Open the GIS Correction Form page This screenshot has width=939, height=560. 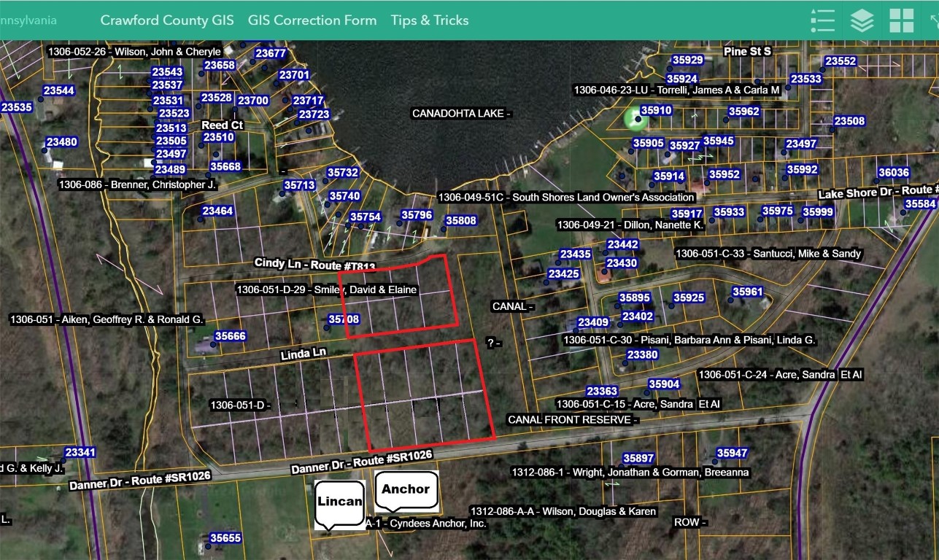point(312,20)
